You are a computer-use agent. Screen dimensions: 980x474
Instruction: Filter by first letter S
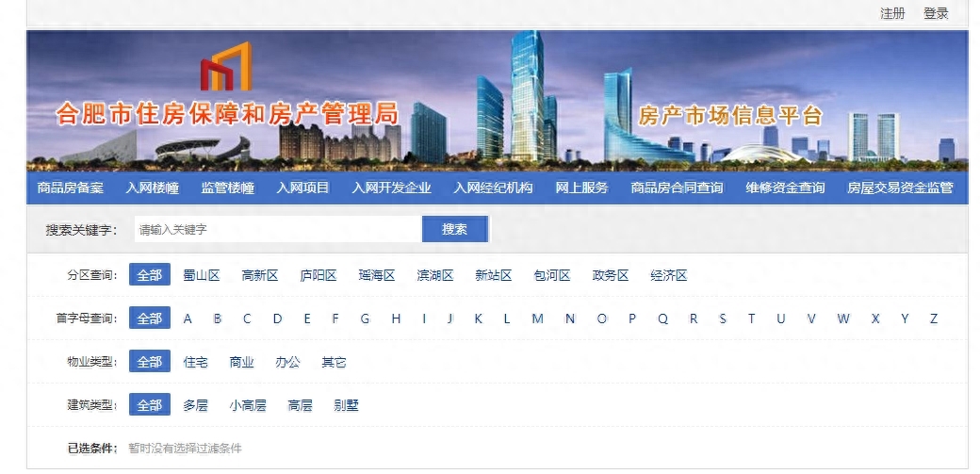(x=723, y=319)
